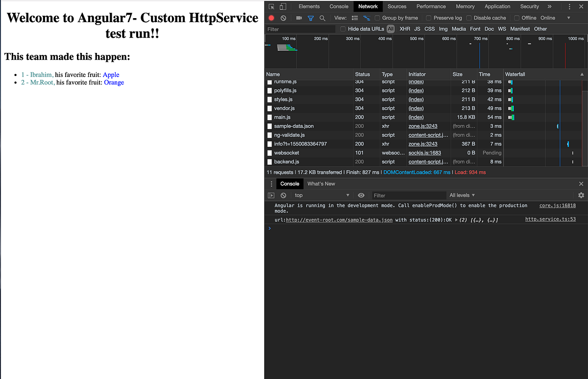The width and height of the screenshot is (588, 379).
Task: Open the All levels dropdown
Action: tap(461, 195)
